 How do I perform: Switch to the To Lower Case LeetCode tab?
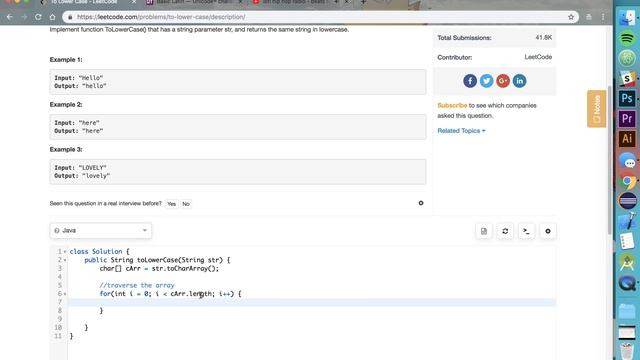click(x=84, y=2)
